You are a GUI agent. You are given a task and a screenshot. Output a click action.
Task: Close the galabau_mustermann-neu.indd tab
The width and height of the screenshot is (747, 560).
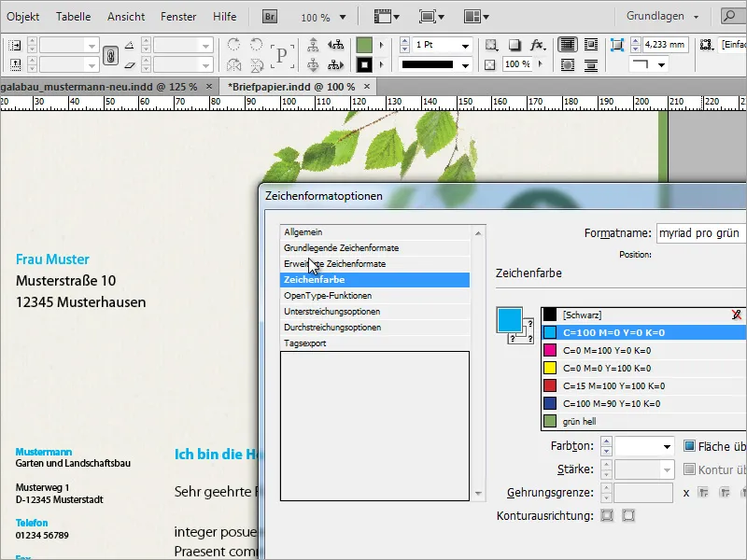[x=208, y=86]
